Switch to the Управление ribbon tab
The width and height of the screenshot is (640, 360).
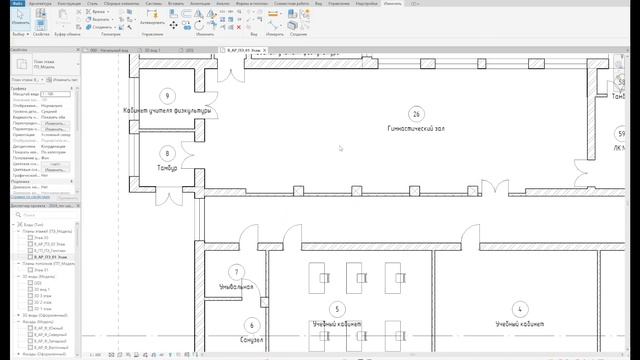pos(339,3)
